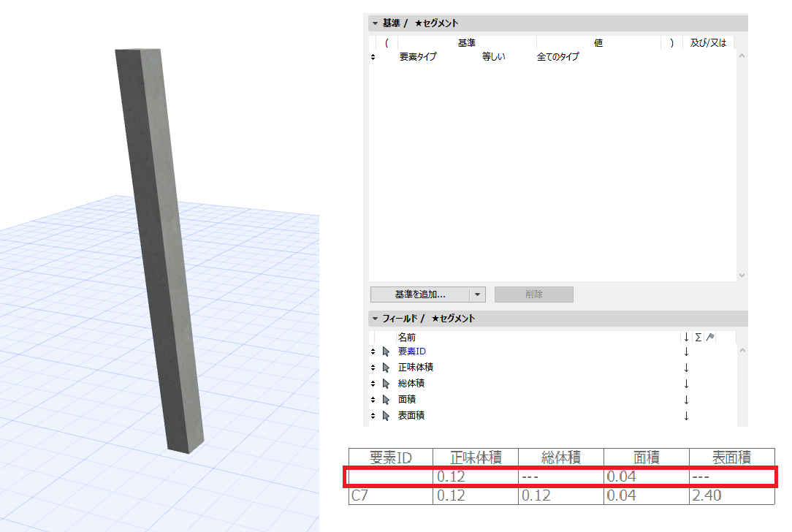Select the 全てのタイプ value in criteria row
The image size is (792, 532).
coord(557,57)
